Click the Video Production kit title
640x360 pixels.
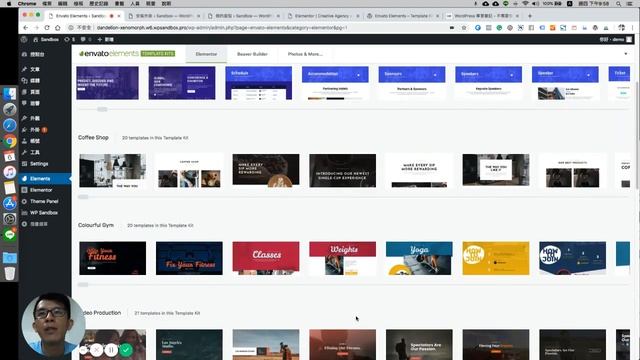point(102,313)
